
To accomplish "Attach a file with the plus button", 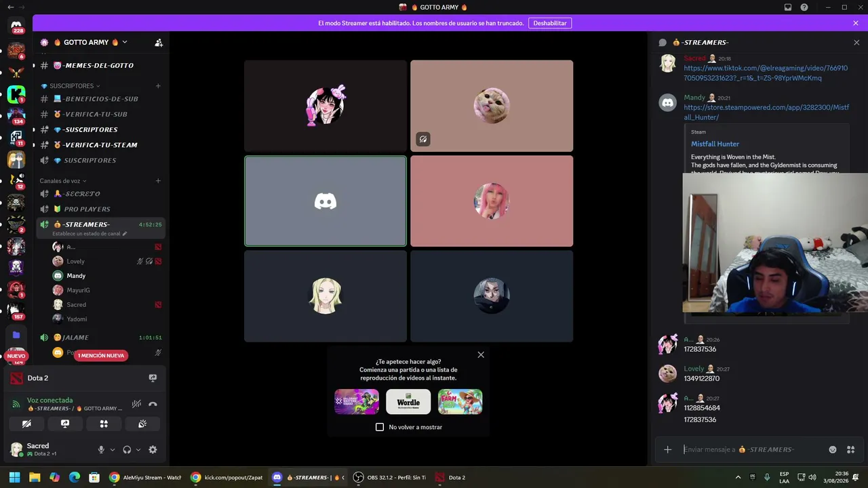I will (x=667, y=449).
